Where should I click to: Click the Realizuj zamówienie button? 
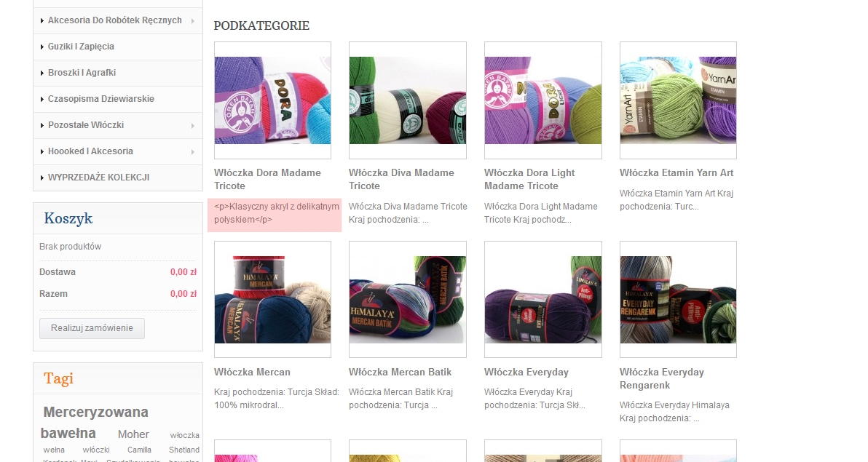click(92, 328)
